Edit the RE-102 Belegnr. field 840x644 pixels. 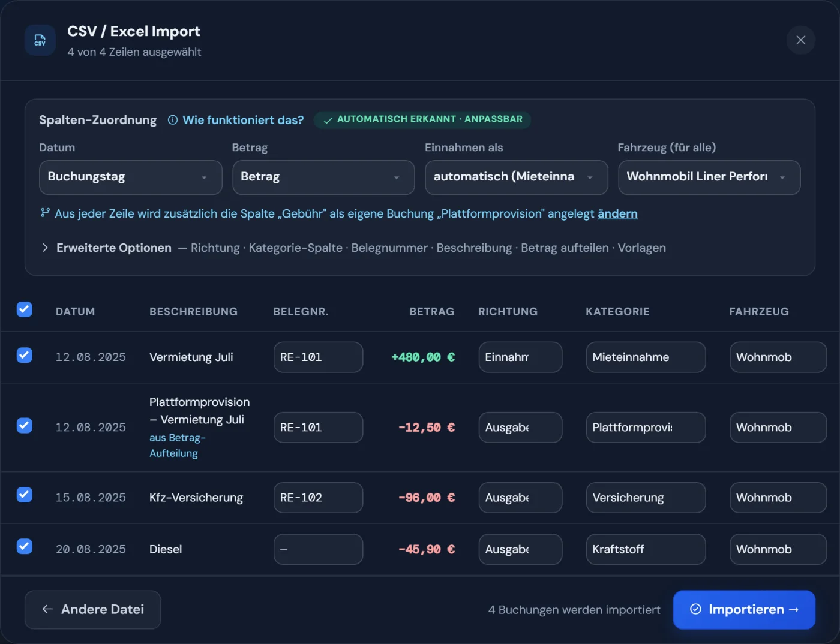318,498
